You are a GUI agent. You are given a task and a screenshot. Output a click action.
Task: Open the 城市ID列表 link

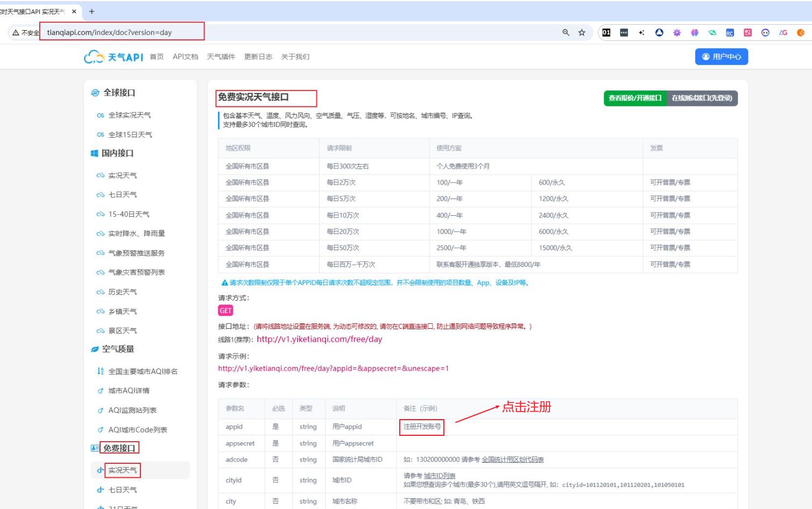(439, 476)
